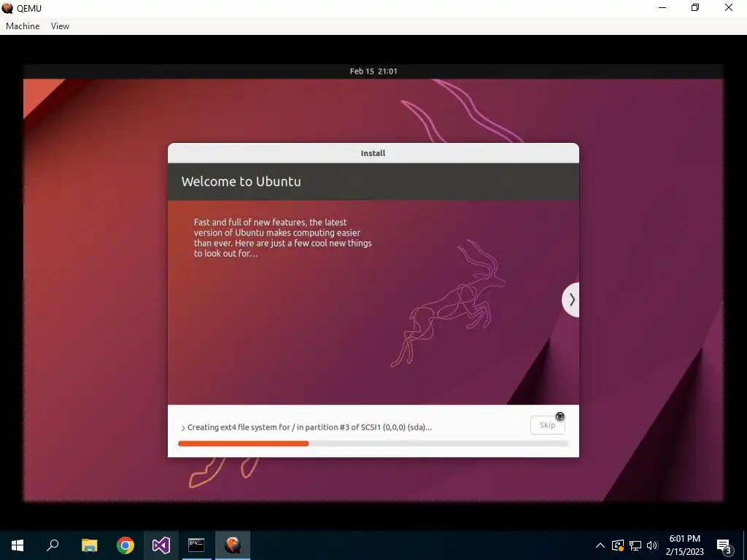Viewport: 747px width, 560px height.
Task: Click the Ubuntu slide description text
Action: [x=282, y=238]
